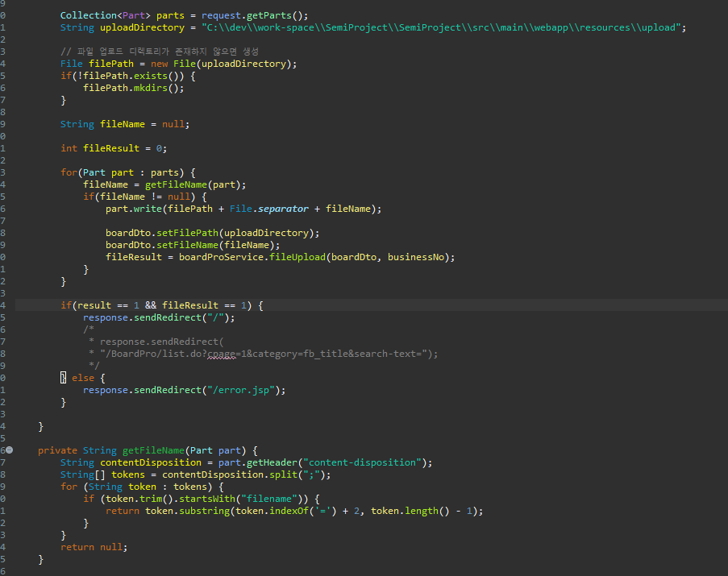The width and height of the screenshot is (728, 576).
Task: Click the Korean comment line above File filePath
Action: coord(160,52)
